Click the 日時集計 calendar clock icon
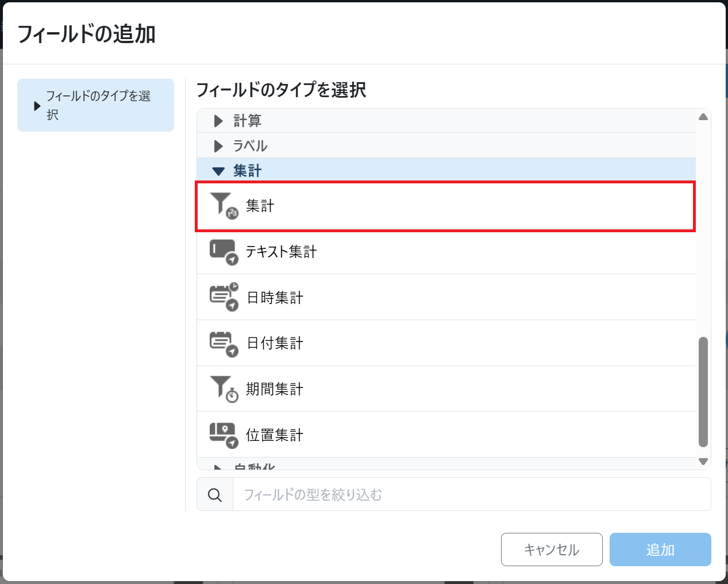Image resolution: width=728 pixels, height=584 pixels. pos(223,297)
